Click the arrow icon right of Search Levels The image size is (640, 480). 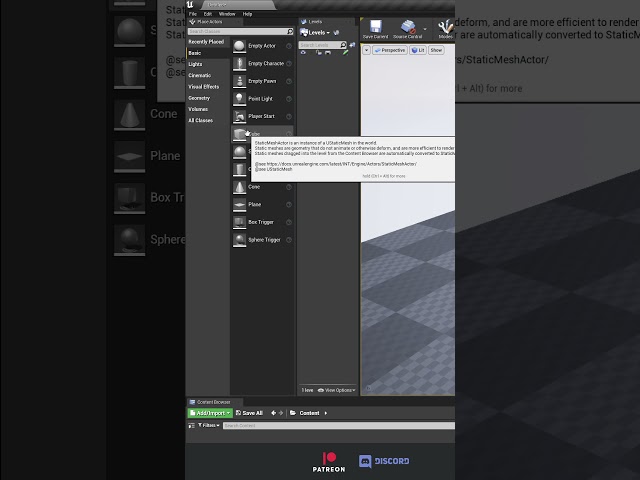352,45
